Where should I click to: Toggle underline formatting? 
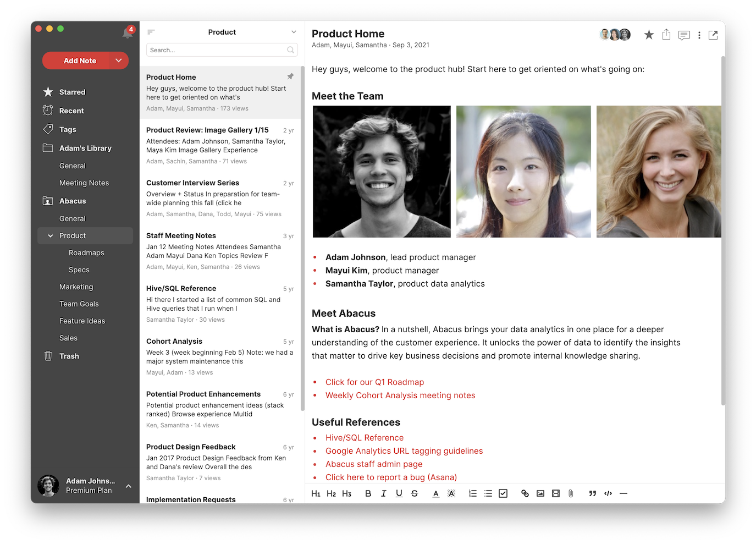(399, 493)
